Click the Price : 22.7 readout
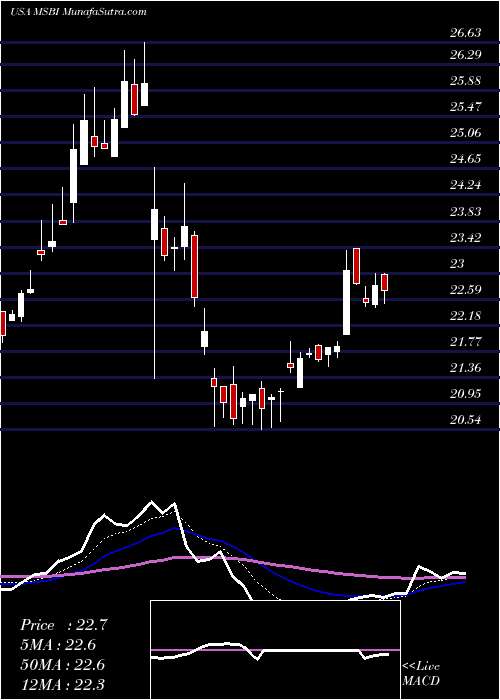Screen dimensions: 500x700 point(64,625)
